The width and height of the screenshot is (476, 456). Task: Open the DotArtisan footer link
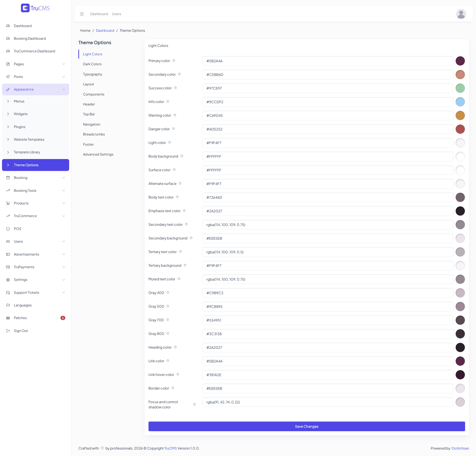[x=460, y=448]
